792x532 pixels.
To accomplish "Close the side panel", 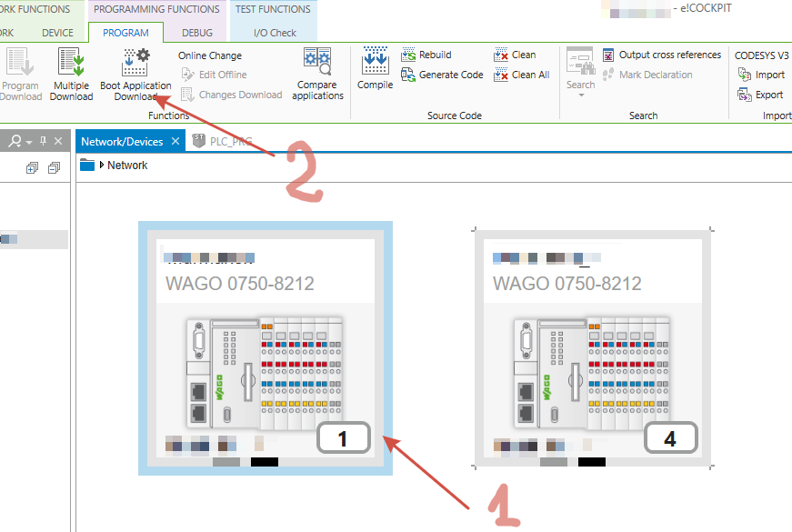I will coord(58,141).
